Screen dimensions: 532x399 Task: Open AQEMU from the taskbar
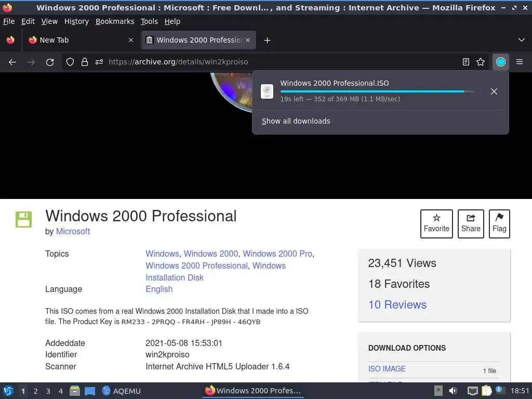click(121, 391)
